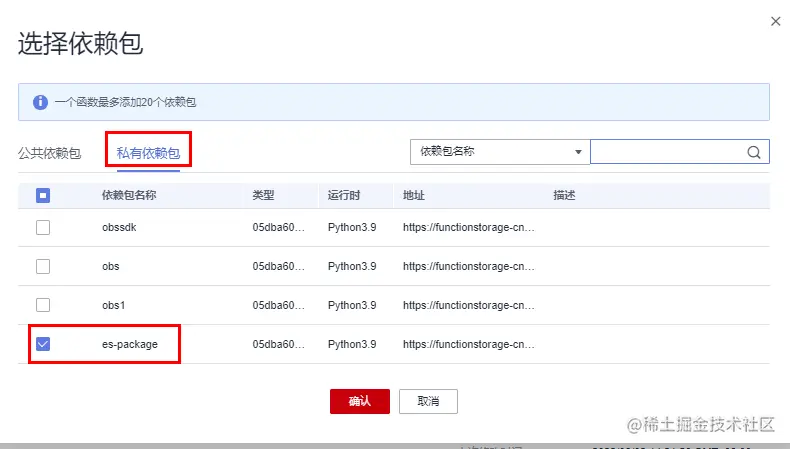Click type 05dba60… in es-package row
Screen dimensions: 790x449
click(279, 344)
